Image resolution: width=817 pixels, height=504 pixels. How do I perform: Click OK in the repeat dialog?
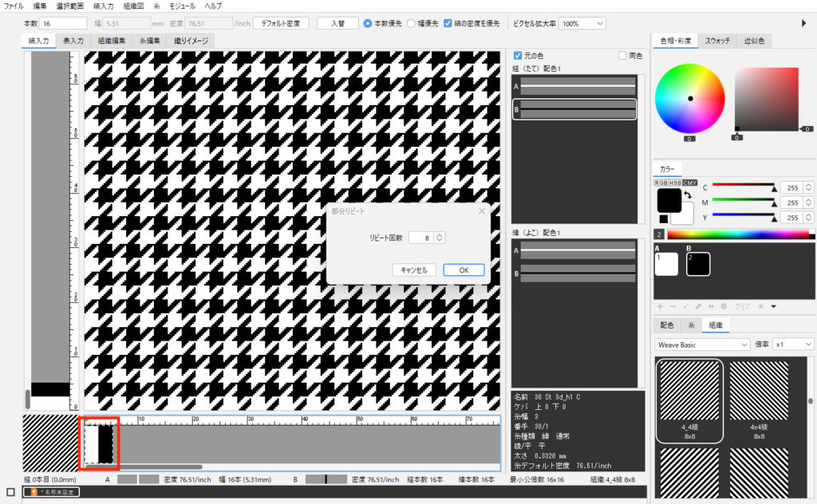tap(464, 270)
